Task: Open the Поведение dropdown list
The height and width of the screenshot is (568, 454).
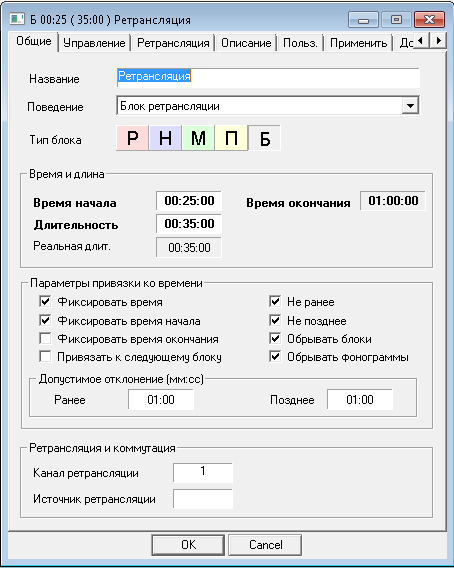Action: coord(410,106)
